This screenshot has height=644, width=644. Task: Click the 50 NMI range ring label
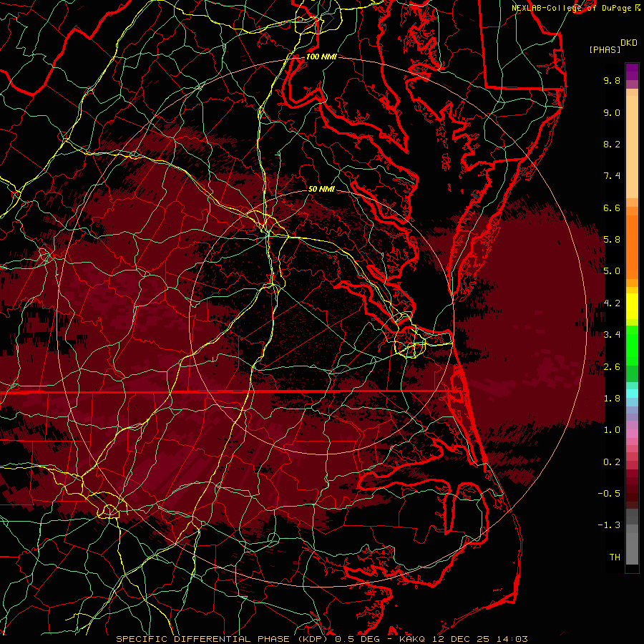[x=321, y=189]
